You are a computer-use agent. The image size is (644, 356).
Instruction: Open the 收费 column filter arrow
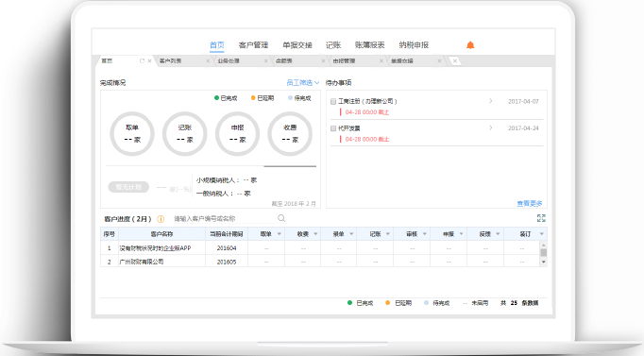pos(315,234)
